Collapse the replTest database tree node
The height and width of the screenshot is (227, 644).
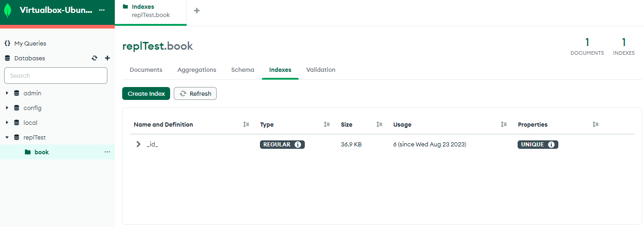pyautogui.click(x=7, y=137)
